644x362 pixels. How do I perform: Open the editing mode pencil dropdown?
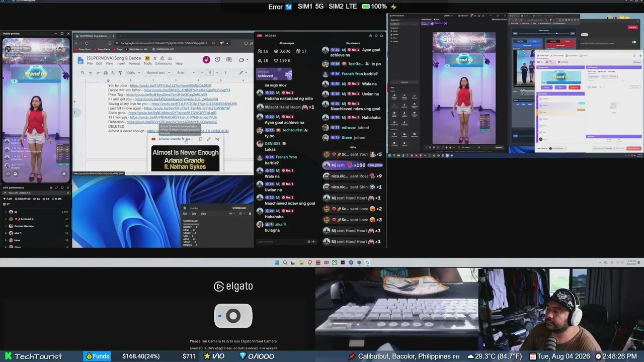tap(243, 73)
